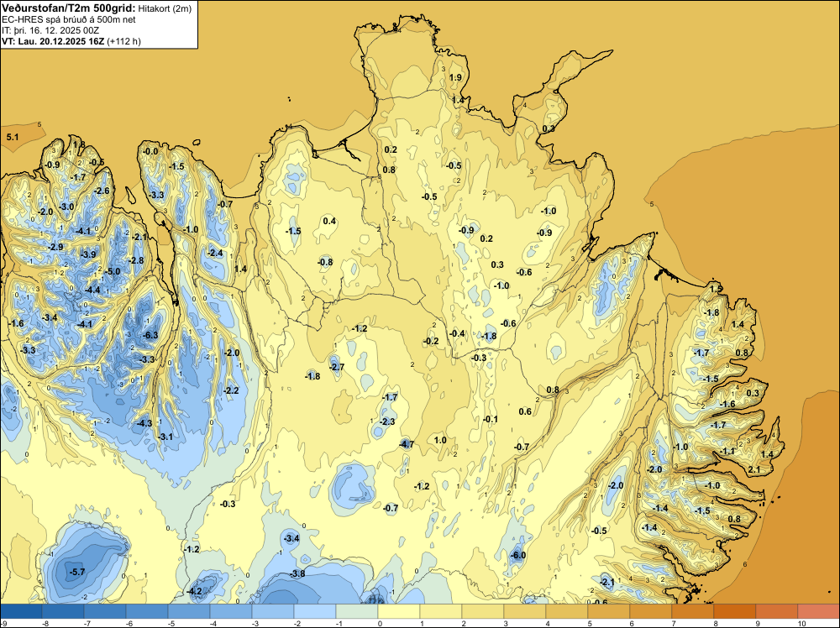
Task: Click the temperature reading -6.0
Action: [x=518, y=555]
